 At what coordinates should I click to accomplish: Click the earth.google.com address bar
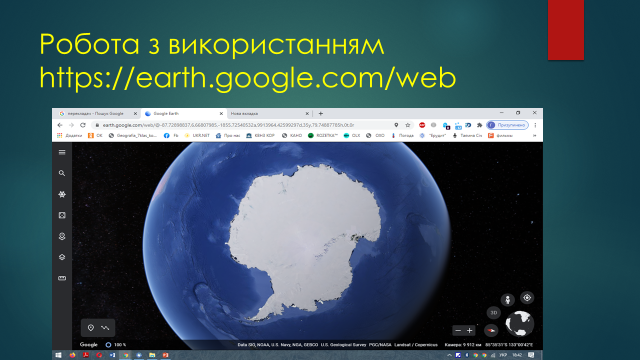click(245, 125)
